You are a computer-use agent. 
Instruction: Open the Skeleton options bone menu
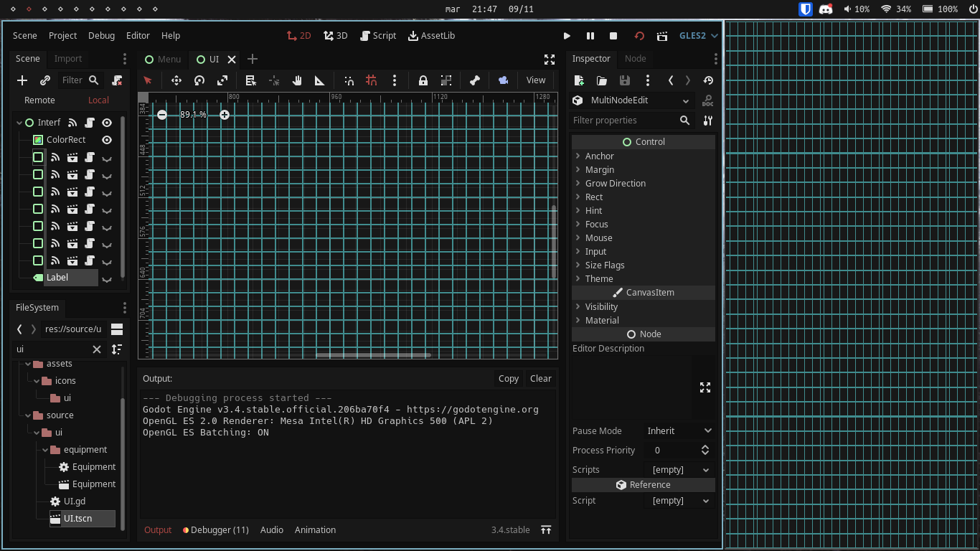[x=475, y=80]
